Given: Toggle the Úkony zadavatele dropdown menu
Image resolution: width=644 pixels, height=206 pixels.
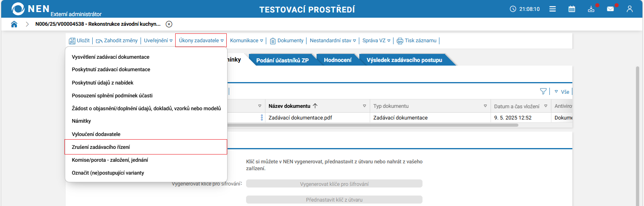Looking at the screenshot, I should tap(201, 41).
